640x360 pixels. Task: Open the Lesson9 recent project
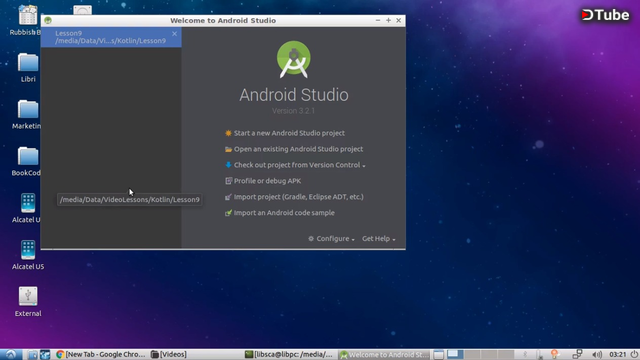[x=111, y=37]
